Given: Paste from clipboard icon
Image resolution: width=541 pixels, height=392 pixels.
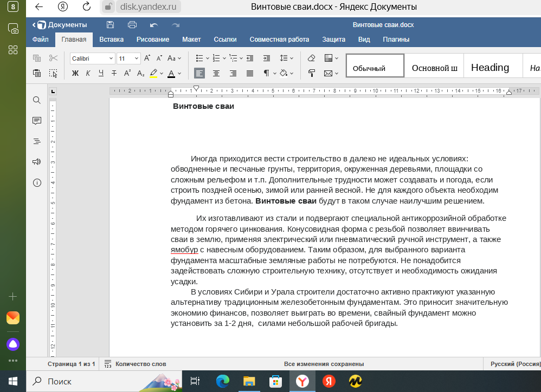Looking at the screenshot, I should [36, 74].
